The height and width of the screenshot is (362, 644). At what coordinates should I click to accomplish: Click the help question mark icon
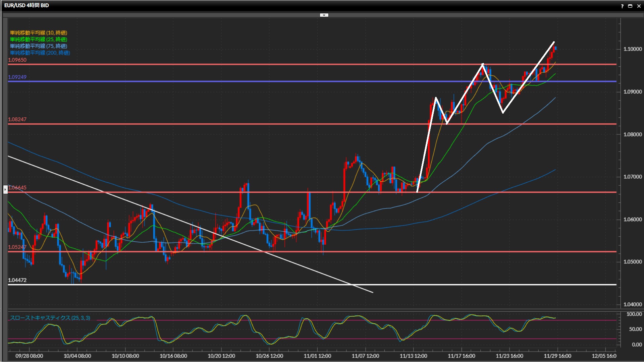pyautogui.click(x=622, y=6)
